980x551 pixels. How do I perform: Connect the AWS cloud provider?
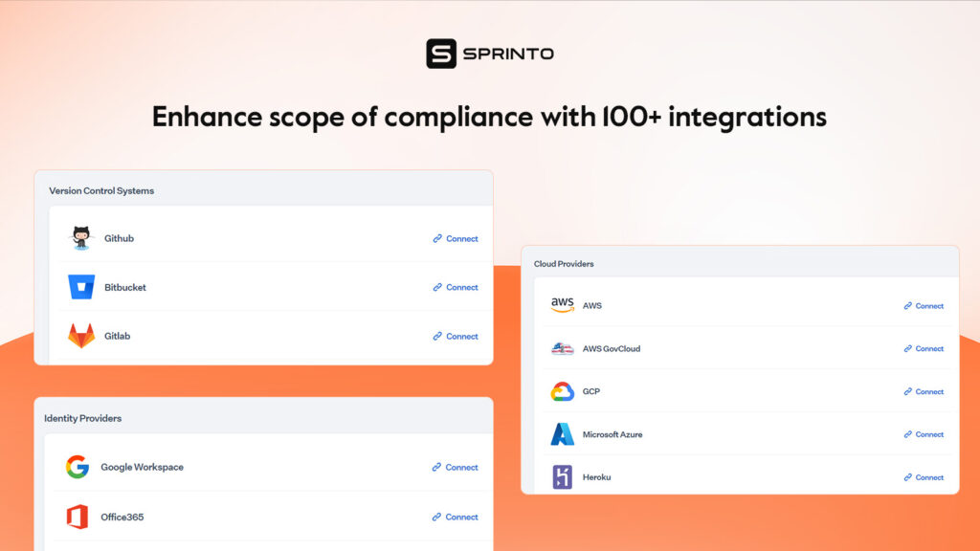coord(924,306)
